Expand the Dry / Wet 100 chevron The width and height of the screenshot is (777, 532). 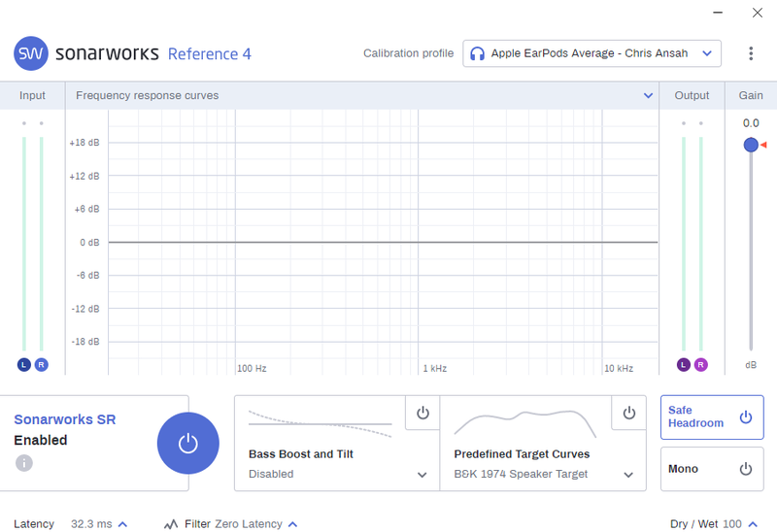tap(754, 524)
